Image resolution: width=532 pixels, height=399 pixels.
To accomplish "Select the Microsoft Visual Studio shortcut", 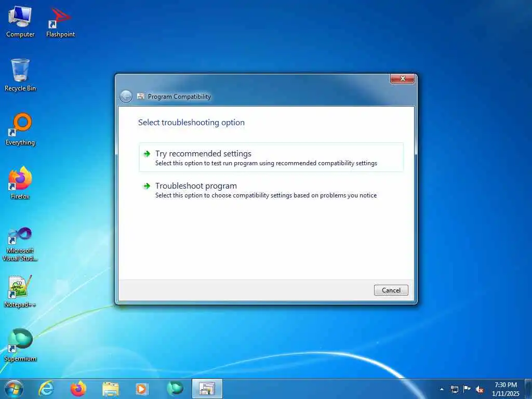I will 20,244.
